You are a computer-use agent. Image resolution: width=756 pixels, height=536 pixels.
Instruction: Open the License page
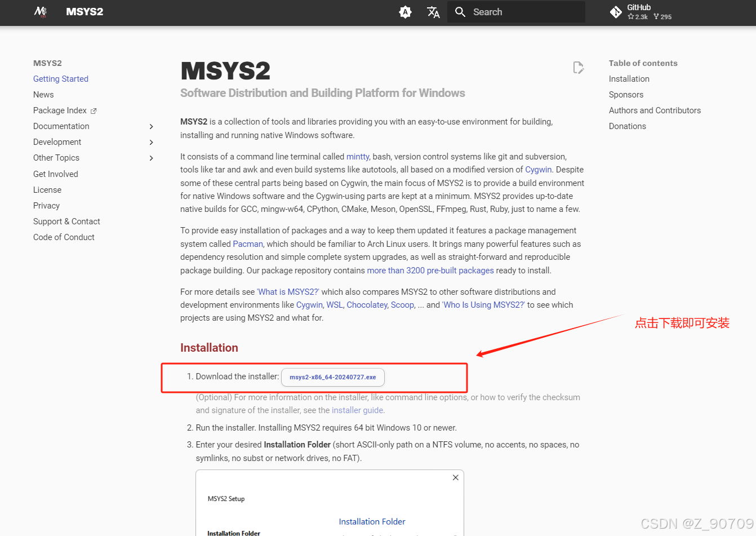point(47,190)
